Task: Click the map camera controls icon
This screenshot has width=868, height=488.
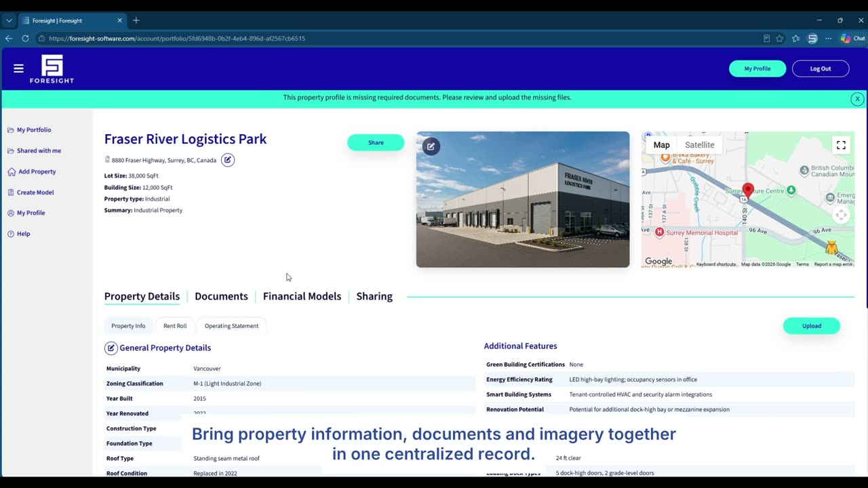Action: [x=841, y=216]
